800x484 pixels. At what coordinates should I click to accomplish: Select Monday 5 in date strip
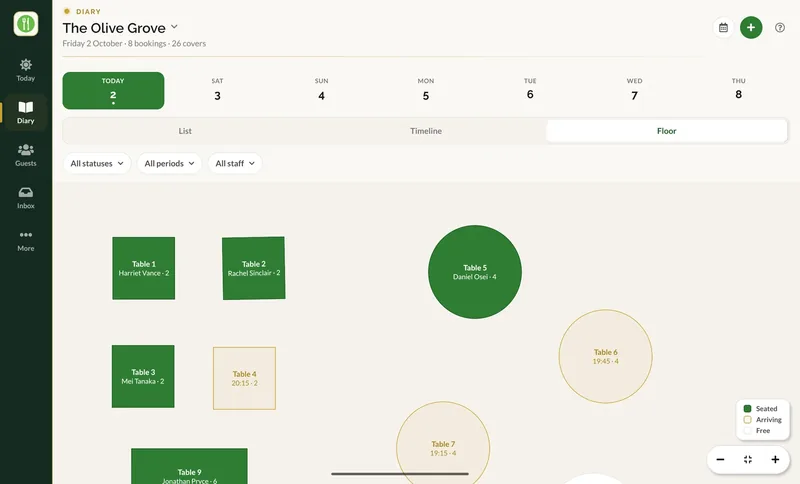click(x=426, y=90)
